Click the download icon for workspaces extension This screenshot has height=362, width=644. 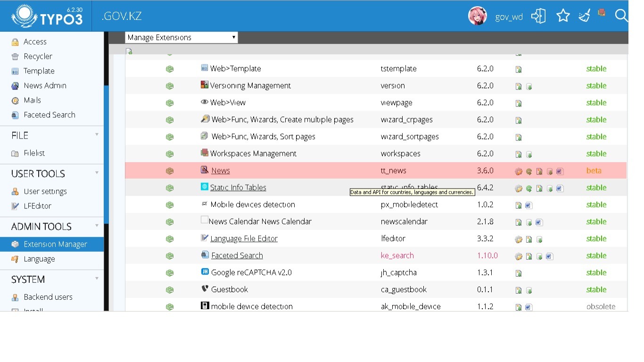coord(529,154)
